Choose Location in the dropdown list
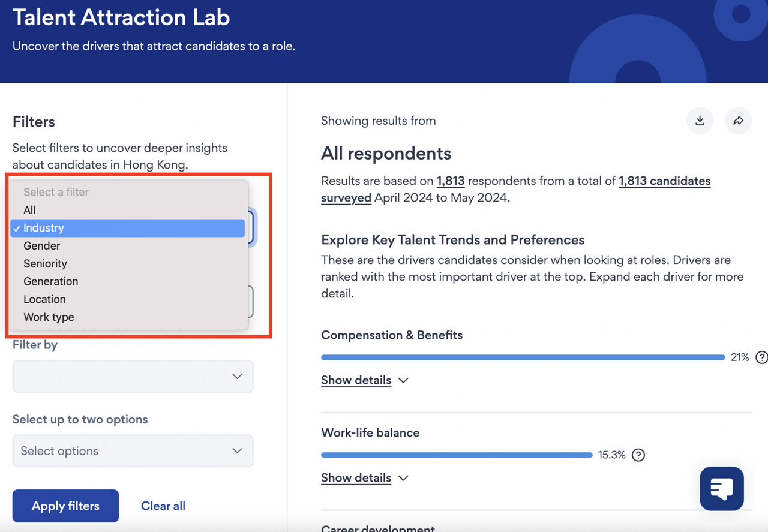768x532 pixels. point(44,299)
